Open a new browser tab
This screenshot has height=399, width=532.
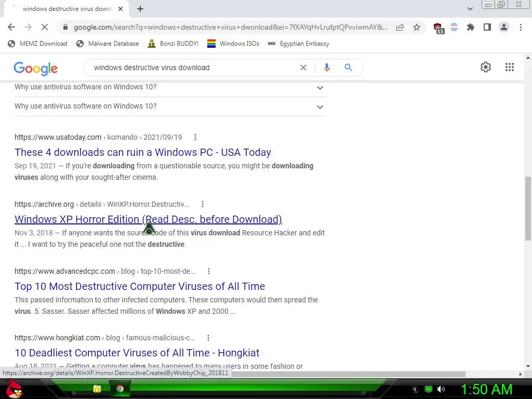(x=140, y=9)
